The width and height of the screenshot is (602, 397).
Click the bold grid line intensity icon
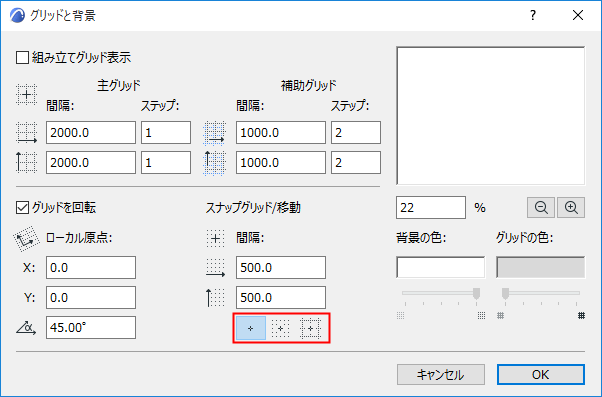click(x=582, y=316)
